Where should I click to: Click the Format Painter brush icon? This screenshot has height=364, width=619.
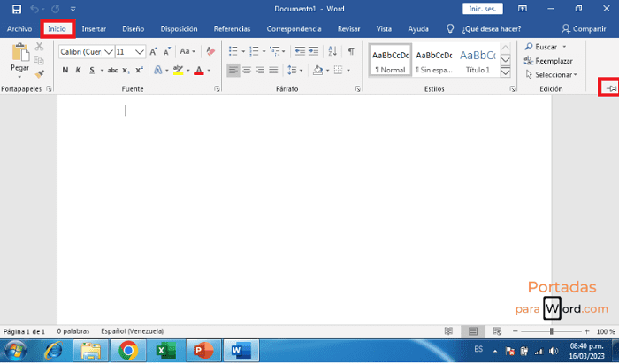tap(40, 74)
